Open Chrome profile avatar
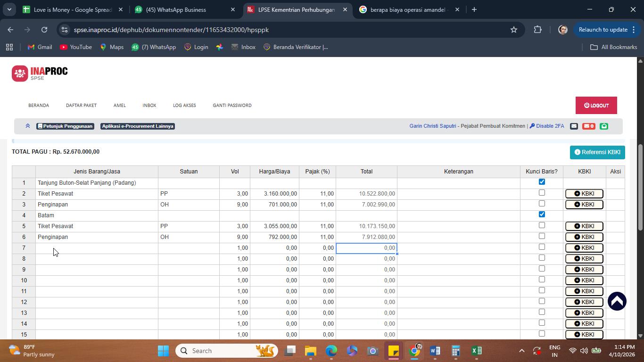 pyautogui.click(x=562, y=30)
